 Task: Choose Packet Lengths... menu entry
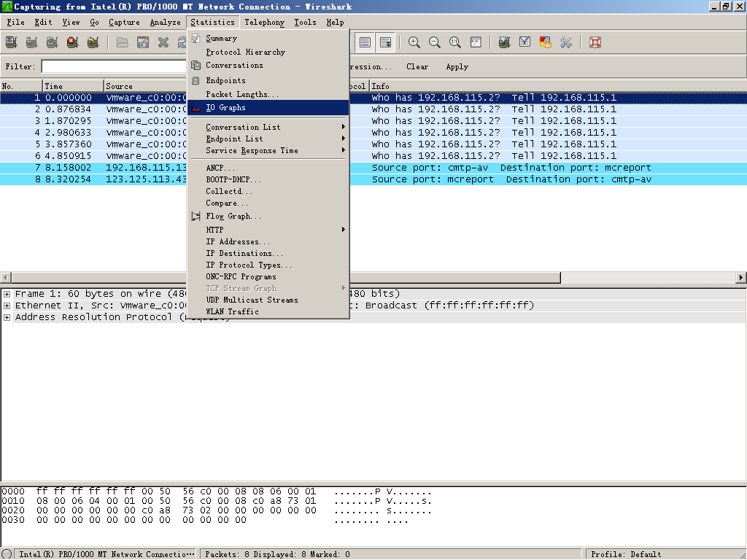click(268, 94)
